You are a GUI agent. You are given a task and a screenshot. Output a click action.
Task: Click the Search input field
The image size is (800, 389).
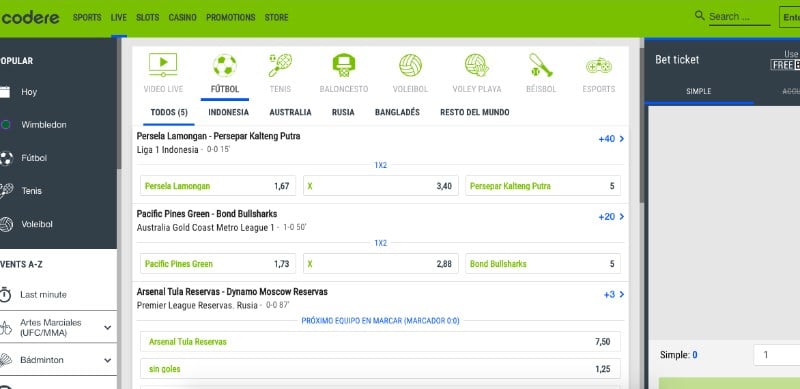[739, 17]
